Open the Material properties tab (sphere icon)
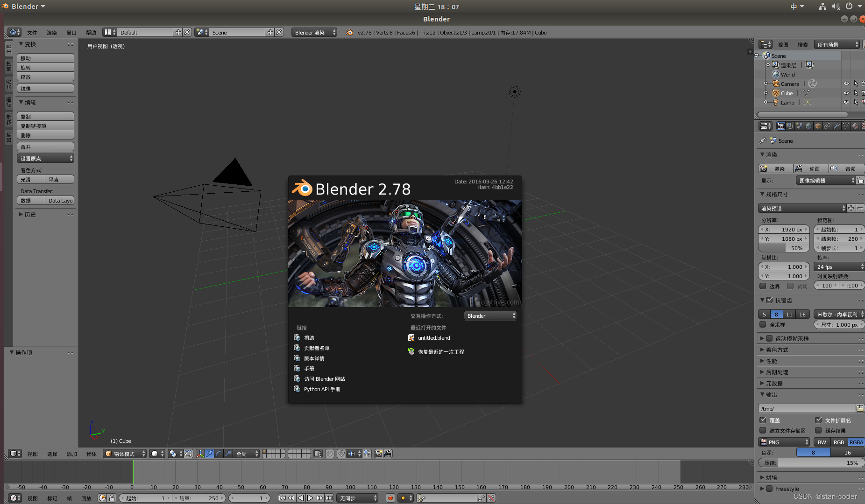 855,126
